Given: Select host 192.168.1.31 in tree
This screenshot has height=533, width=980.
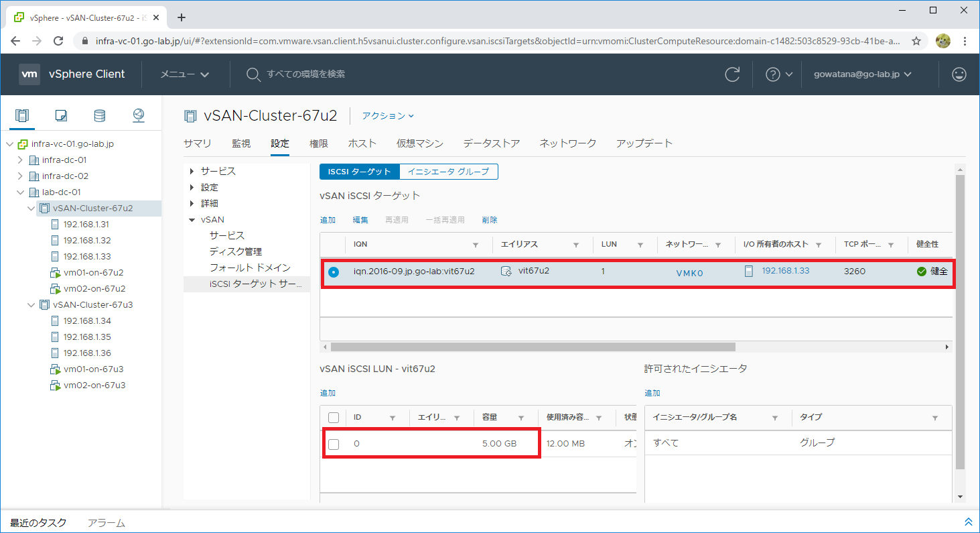Looking at the screenshot, I should [87, 225].
